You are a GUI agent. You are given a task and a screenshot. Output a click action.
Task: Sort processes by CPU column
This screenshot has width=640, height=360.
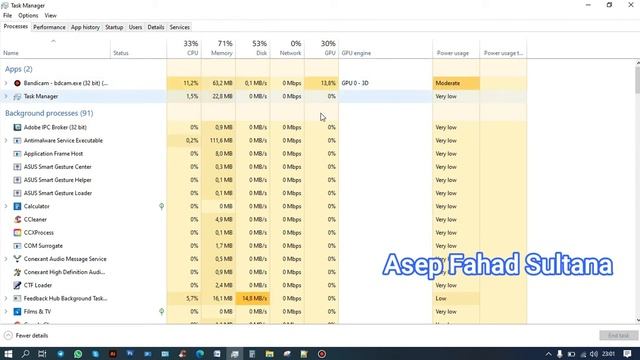[x=184, y=49]
